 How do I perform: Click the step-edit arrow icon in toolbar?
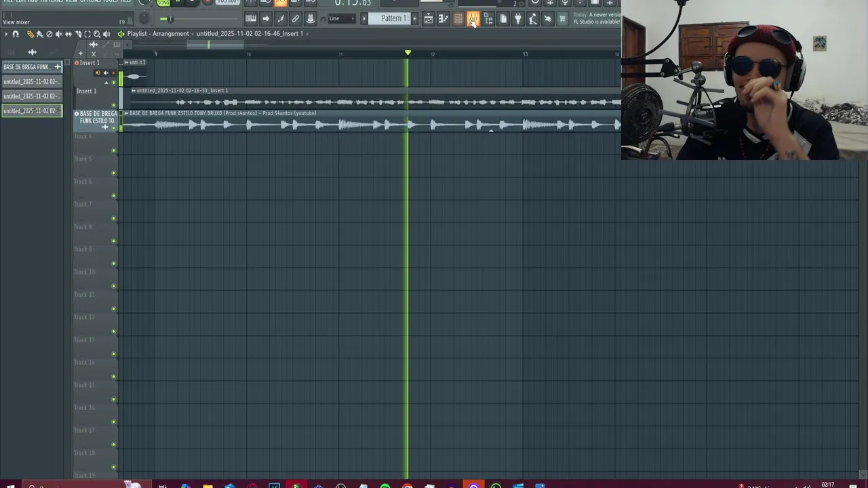[x=266, y=18]
